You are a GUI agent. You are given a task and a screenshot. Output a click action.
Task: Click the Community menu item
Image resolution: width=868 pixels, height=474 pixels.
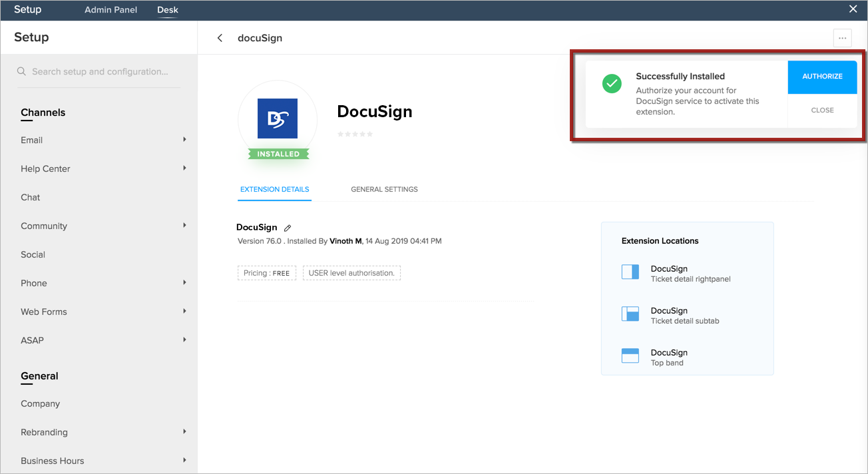pos(44,226)
